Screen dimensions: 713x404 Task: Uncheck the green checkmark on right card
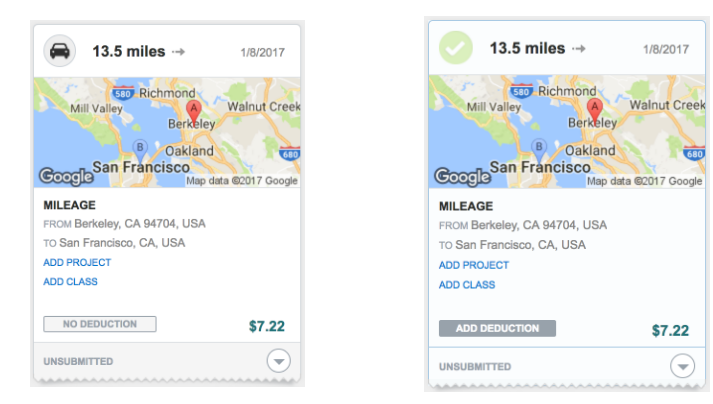(x=456, y=48)
